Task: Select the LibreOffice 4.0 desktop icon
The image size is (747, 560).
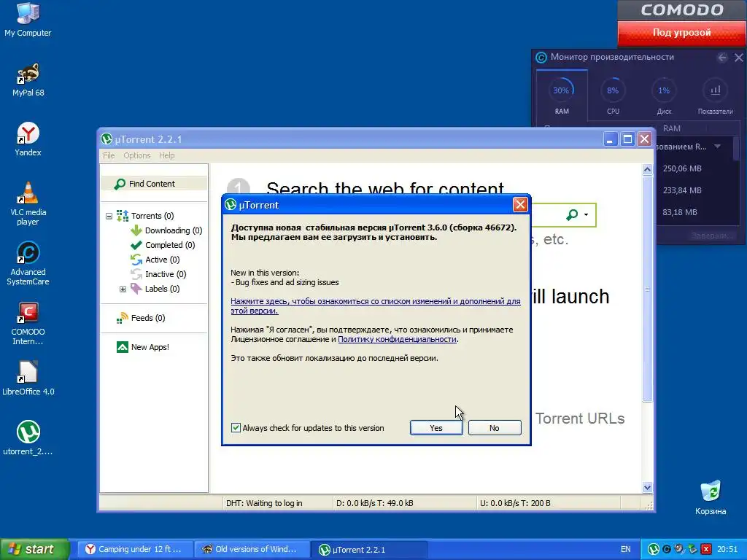Action: pos(28,378)
